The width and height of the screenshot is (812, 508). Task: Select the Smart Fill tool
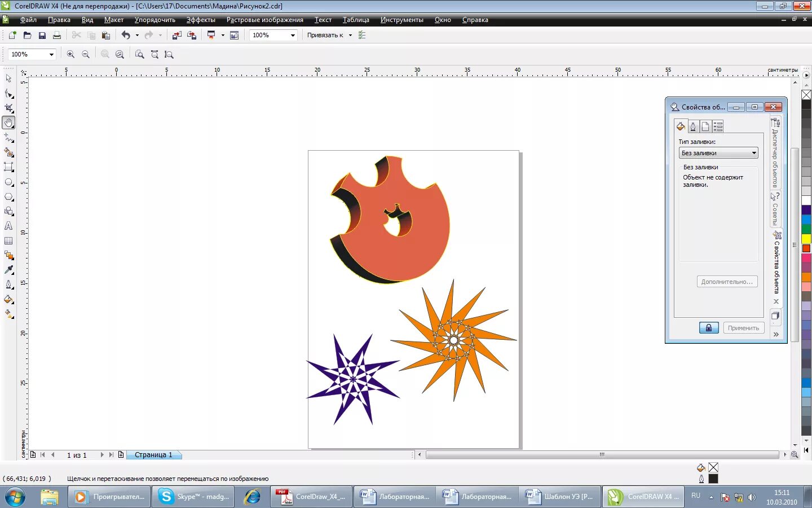click(x=8, y=152)
